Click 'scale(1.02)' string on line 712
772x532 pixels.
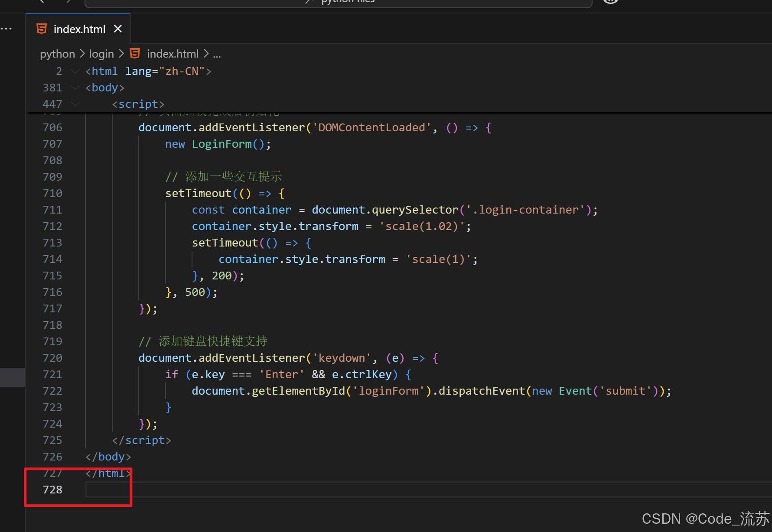click(422, 226)
